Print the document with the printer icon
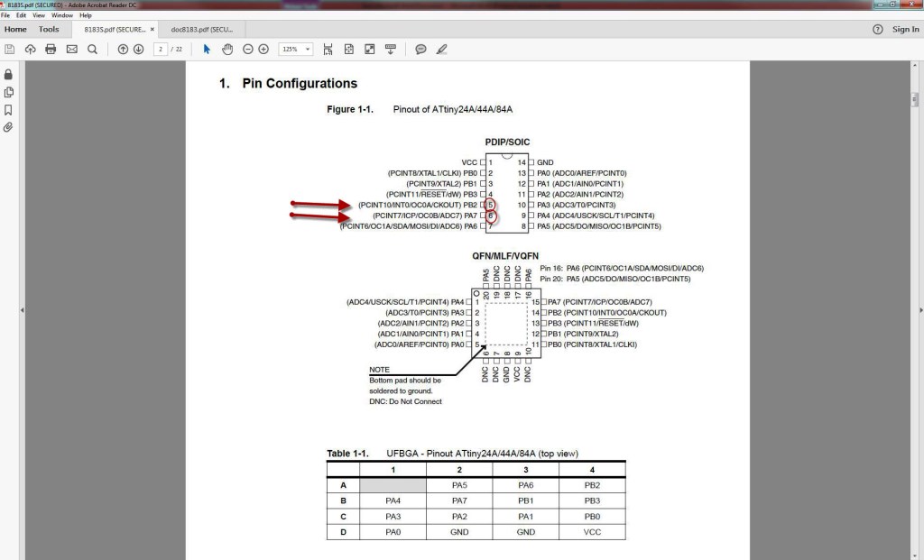 pos(51,50)
